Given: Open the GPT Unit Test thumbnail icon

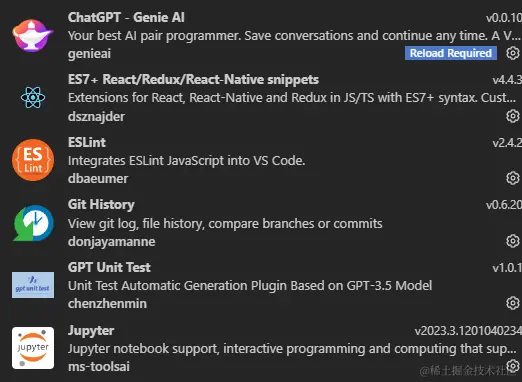Looking at the screenshot, I should tap(33, 285).
